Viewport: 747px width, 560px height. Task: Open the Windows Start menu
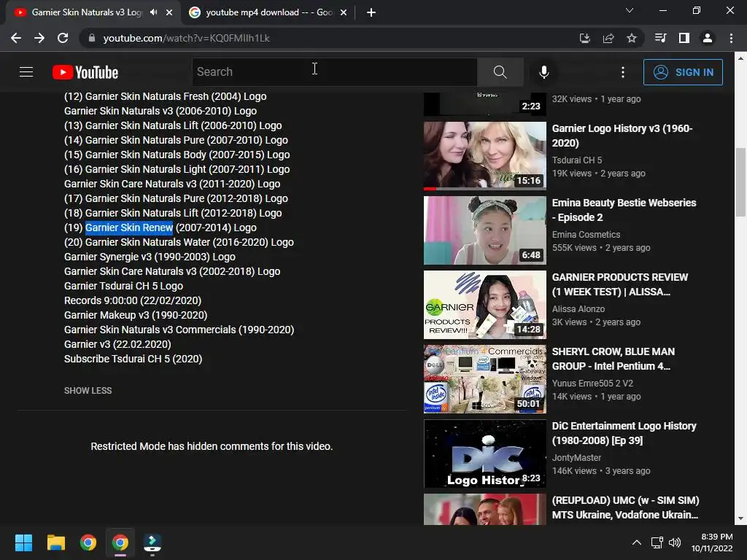tap(23, 542)
